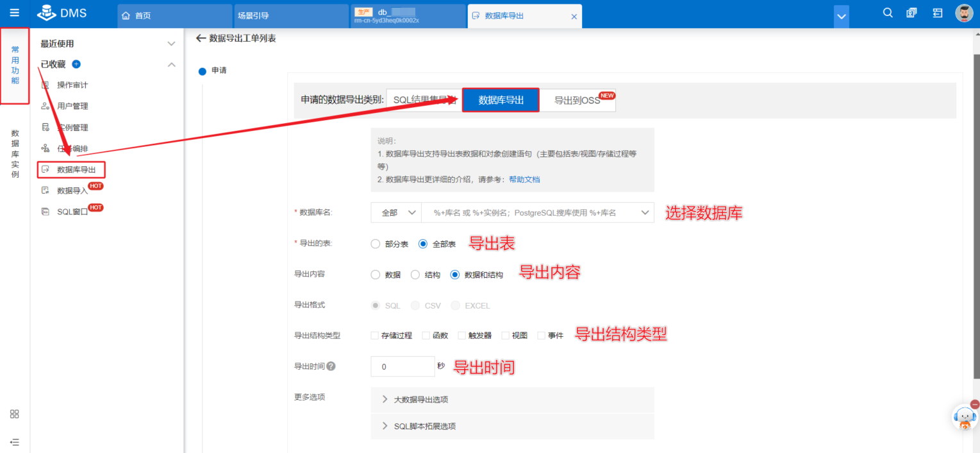Expand SQL脚本拓展选项 section
This screenshot has height=453, width=980.
coord(513,426)
